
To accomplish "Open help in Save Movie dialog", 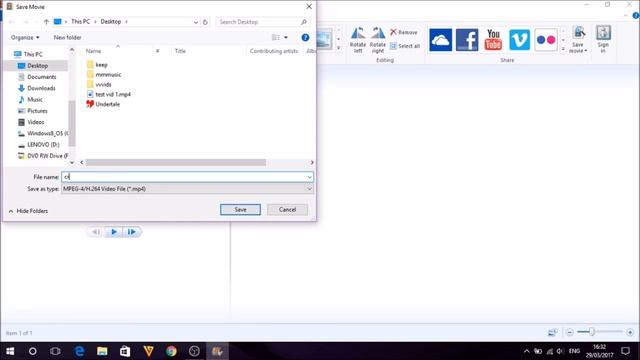I will [x=305, y=38].
